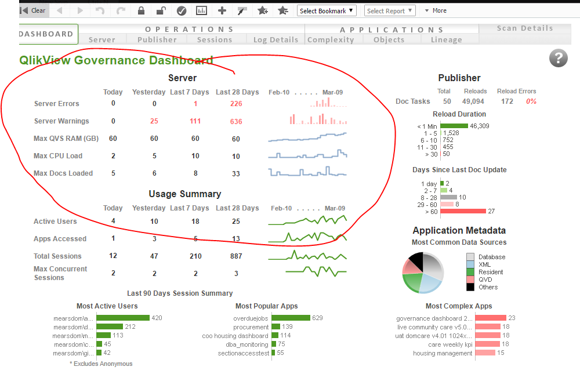
Task: Click the Reloads '49,094' value
Action: click(x=473, y=101)
